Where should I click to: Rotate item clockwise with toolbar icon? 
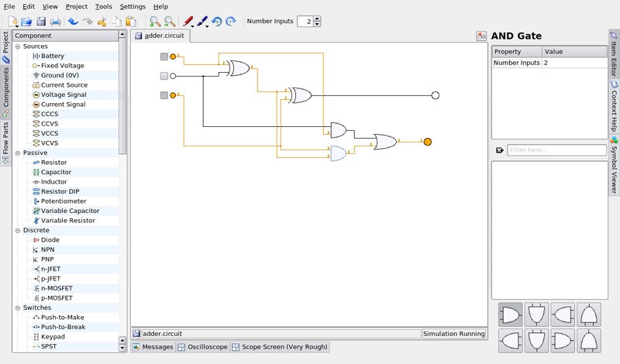231,22
